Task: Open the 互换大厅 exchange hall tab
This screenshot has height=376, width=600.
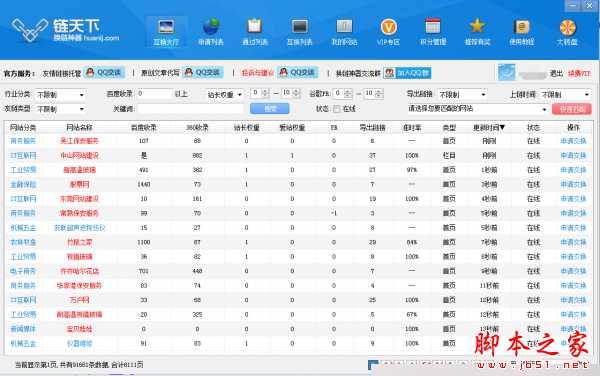Action: click(166, 32)
